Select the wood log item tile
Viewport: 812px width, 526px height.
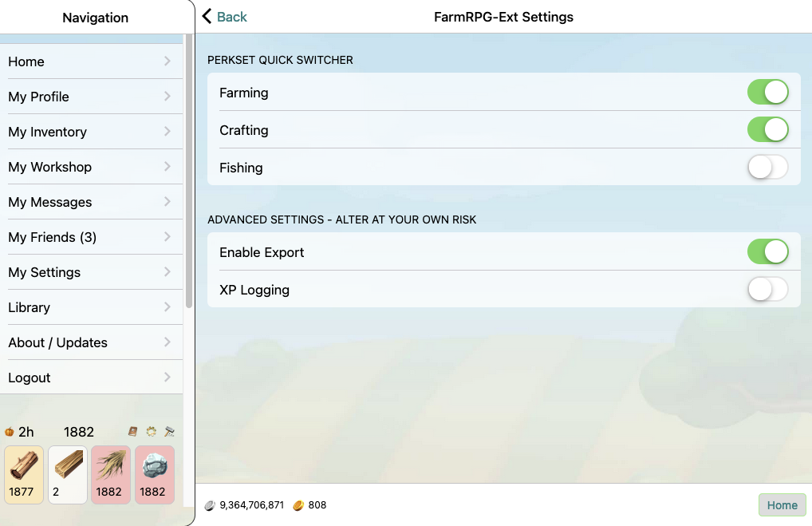click(x=24, y=475)
